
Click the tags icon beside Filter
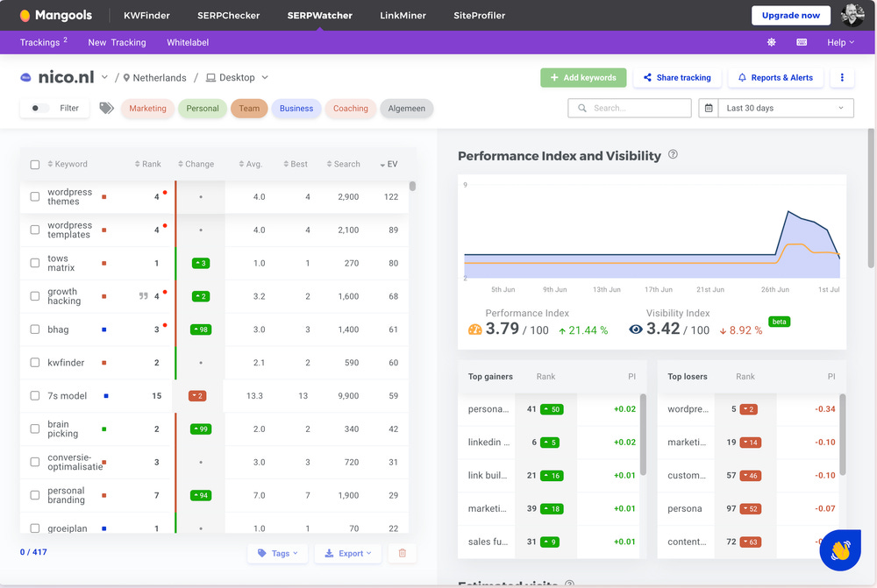106,108
